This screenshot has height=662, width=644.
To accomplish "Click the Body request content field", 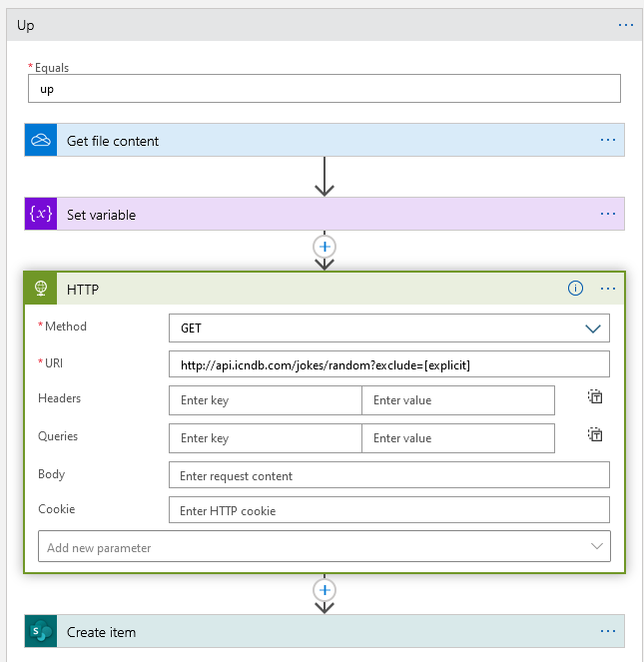I will tap(388, 475).
